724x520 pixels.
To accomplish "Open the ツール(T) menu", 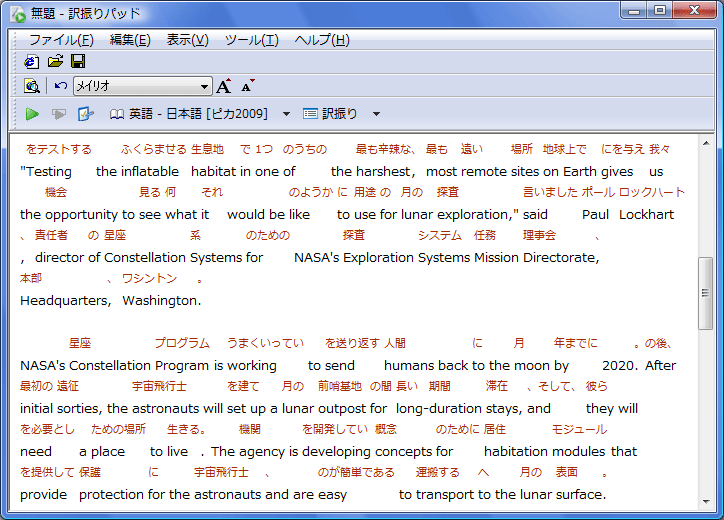I will 252,40.
